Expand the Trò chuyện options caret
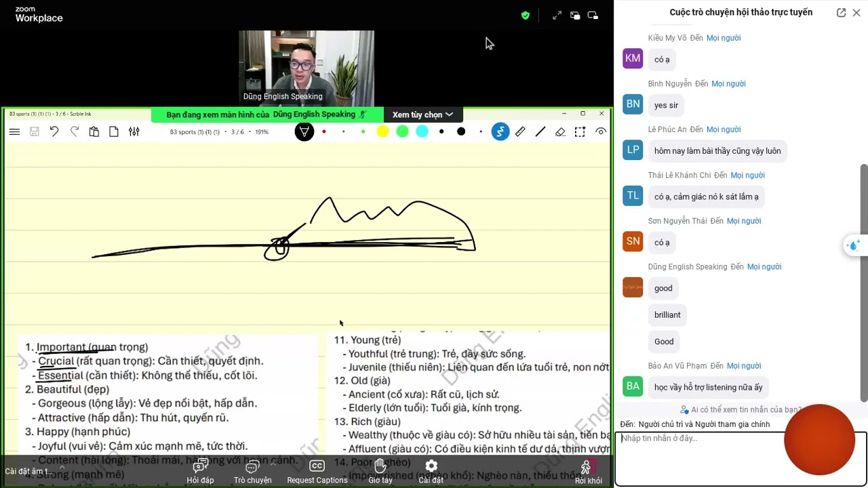The width and height of the screenshot is (868, 488). pyautogui.click(x=273, y=464)
